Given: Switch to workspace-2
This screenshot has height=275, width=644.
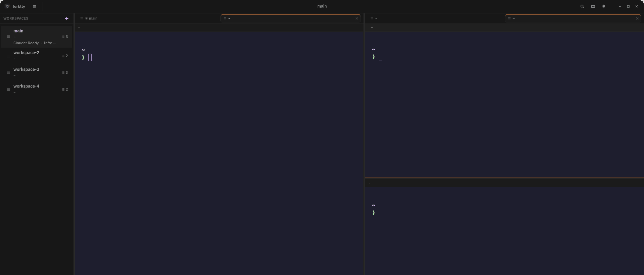Looking at the screenshot, I should point(37,56).
